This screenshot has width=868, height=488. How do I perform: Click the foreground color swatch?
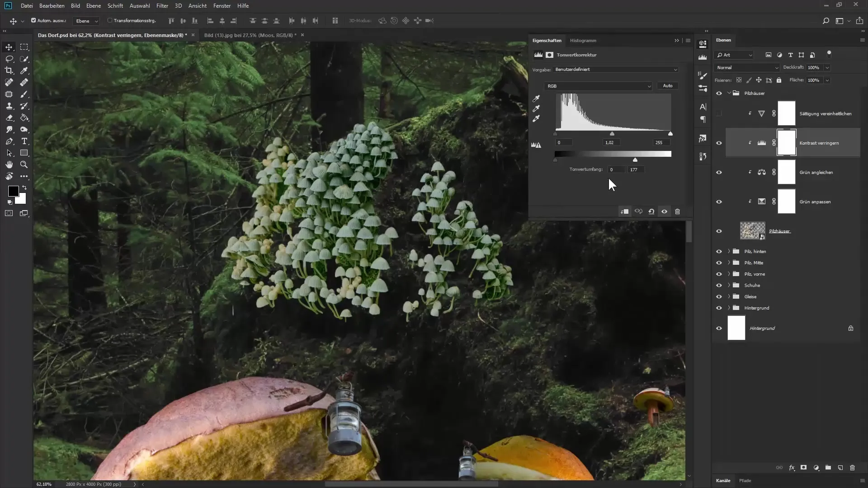pos(13,191)
